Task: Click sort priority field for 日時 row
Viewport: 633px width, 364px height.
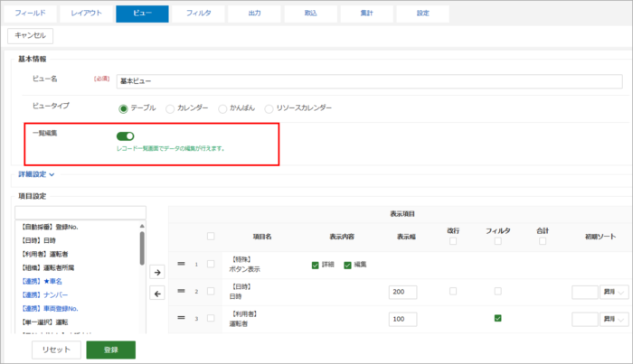Action: (585, 292)
